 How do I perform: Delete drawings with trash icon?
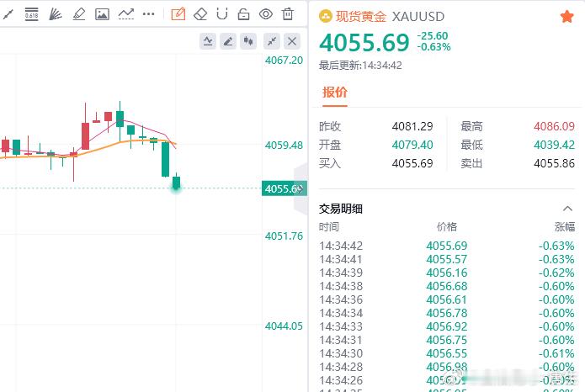click(288, 14)
